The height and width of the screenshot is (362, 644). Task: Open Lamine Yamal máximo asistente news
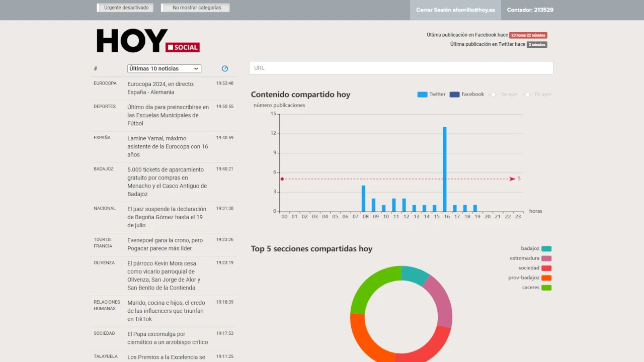coord(168,146)
